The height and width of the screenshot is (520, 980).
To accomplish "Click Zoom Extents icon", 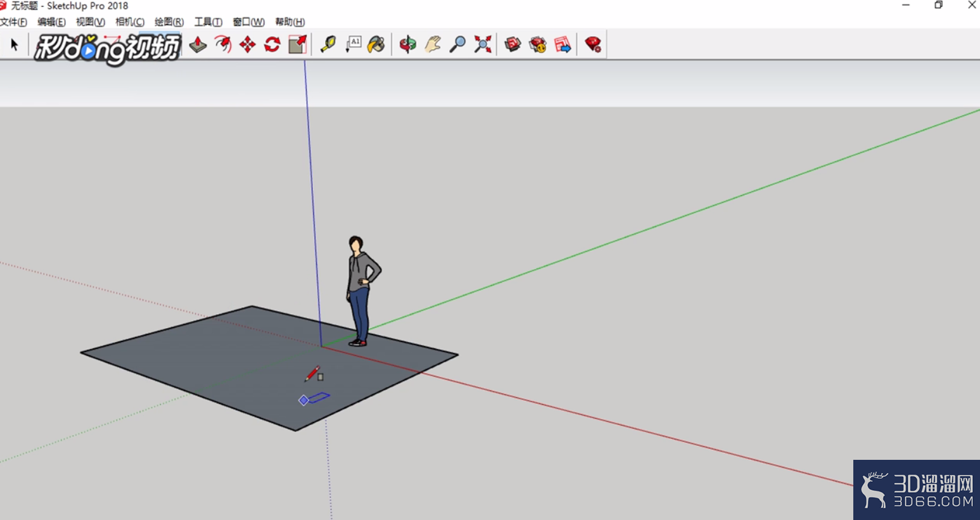I will click(x=483, y=44).
